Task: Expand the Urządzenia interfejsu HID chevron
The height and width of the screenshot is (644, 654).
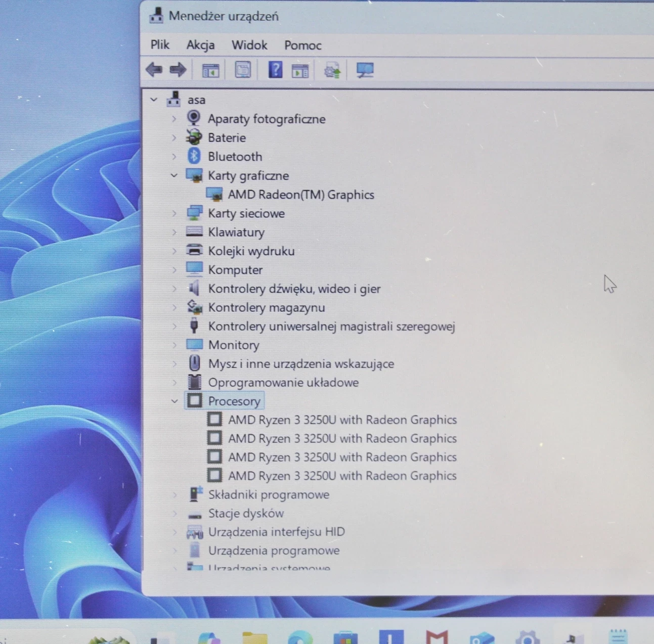Action: [x=174, y=532]
